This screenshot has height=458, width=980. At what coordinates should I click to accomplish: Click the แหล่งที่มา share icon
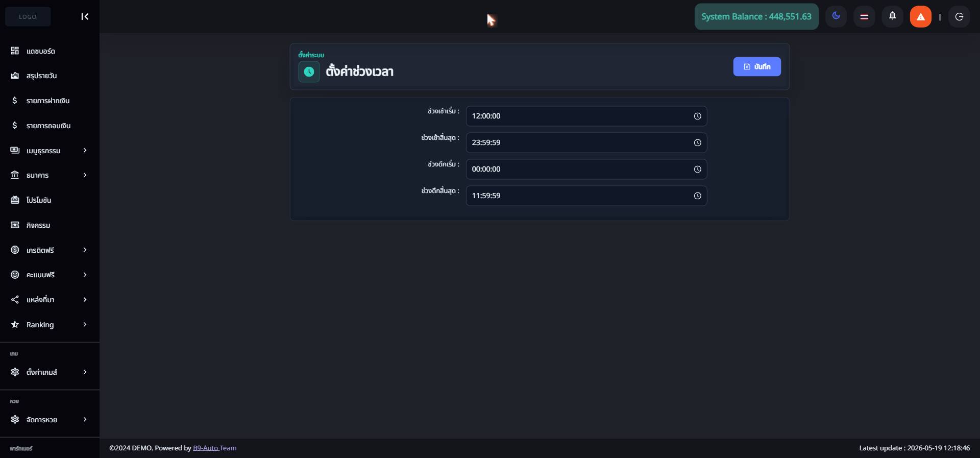coord(15,300)
